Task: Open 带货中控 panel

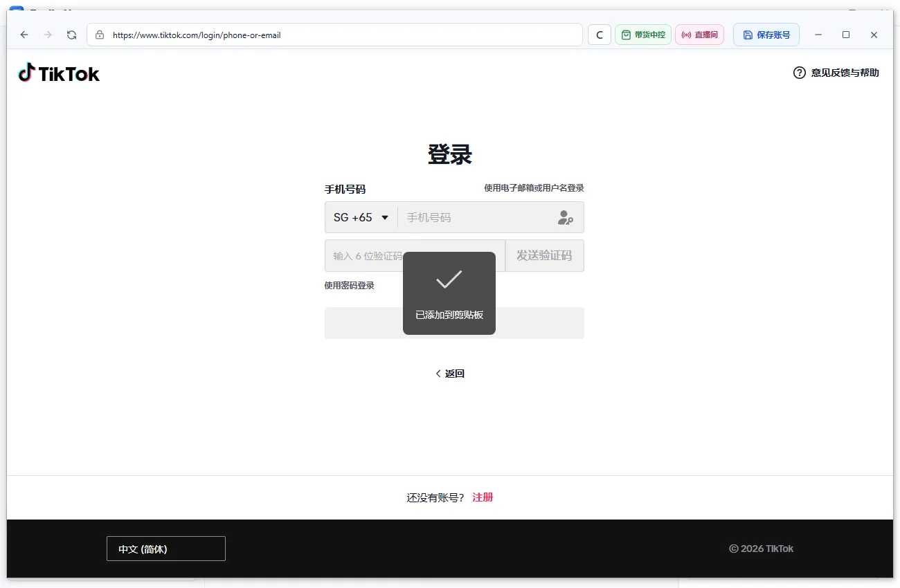Action: pos(643,35)
